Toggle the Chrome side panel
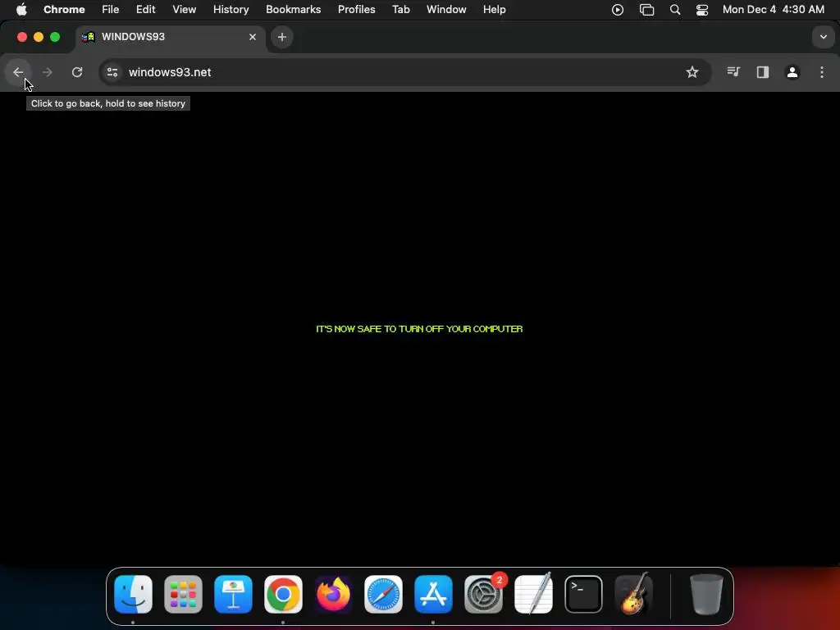 [x=762, y=72]
